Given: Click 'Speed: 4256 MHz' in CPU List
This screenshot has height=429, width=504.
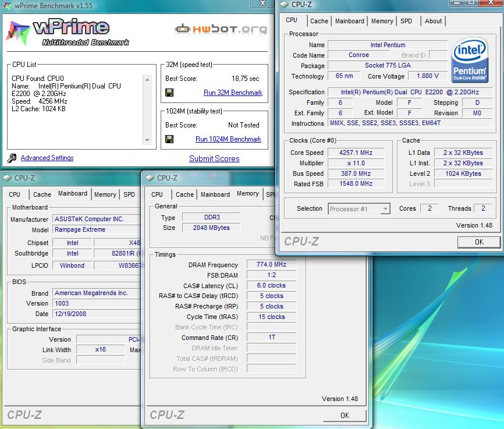Looking at the screenshot, I should coord(40,101).
